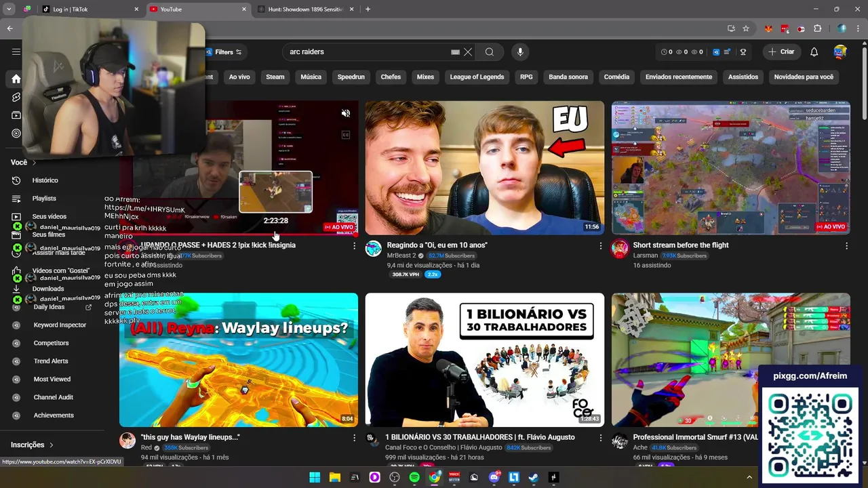Filter by League of Legends chip
868x488 pixels.
(x=477, y=77)
